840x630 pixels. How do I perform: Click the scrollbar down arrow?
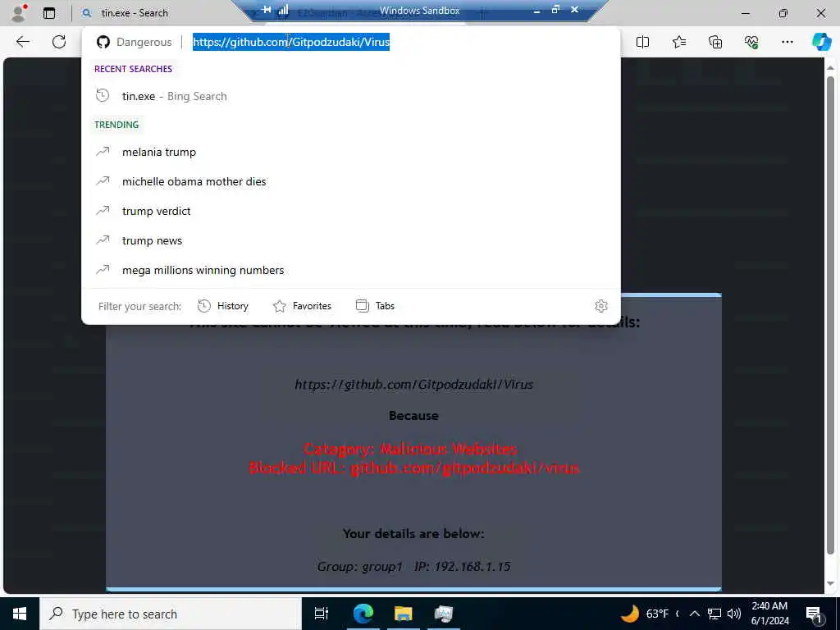830,583
